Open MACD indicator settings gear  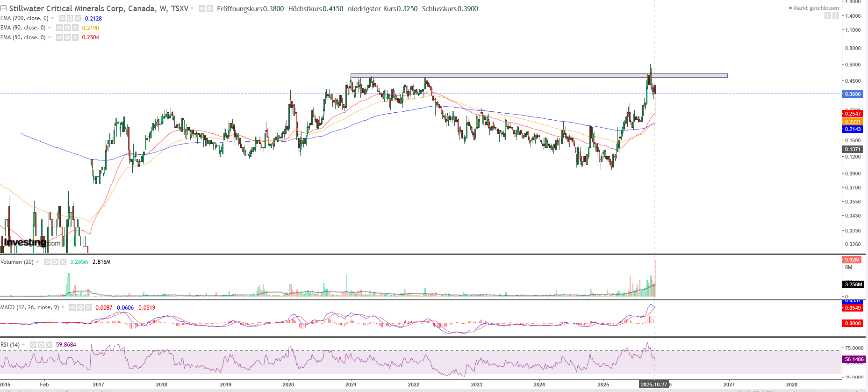coord(80,307)
